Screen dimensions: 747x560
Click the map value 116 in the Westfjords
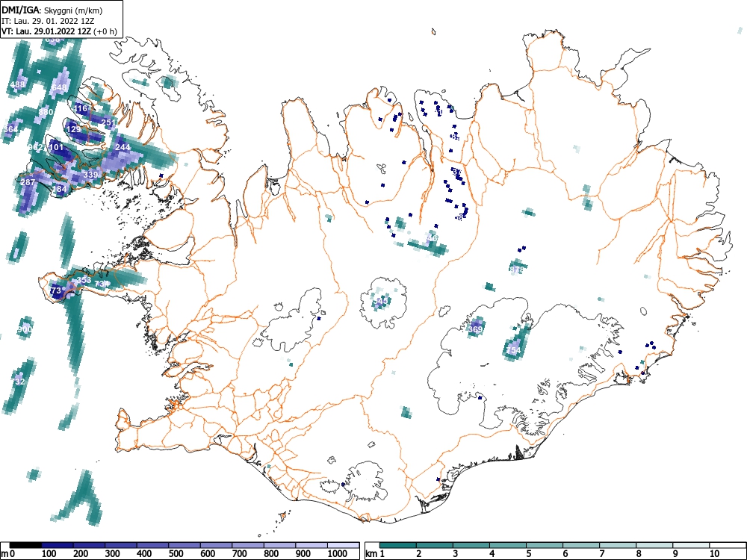point(81,108)
